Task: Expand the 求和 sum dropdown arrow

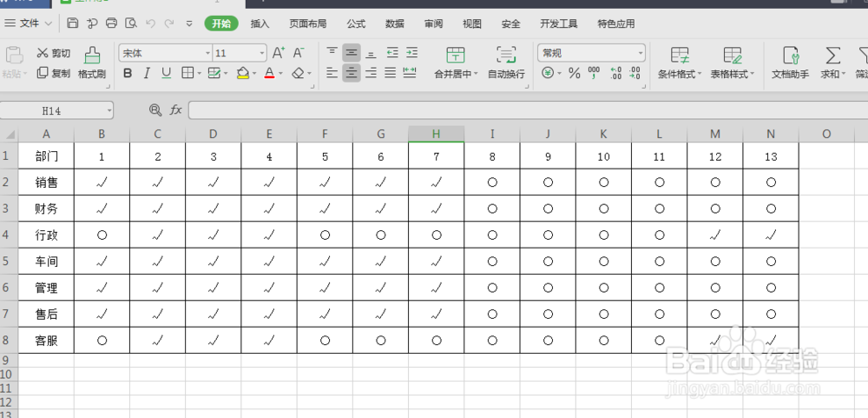Action: click(844, 74)
